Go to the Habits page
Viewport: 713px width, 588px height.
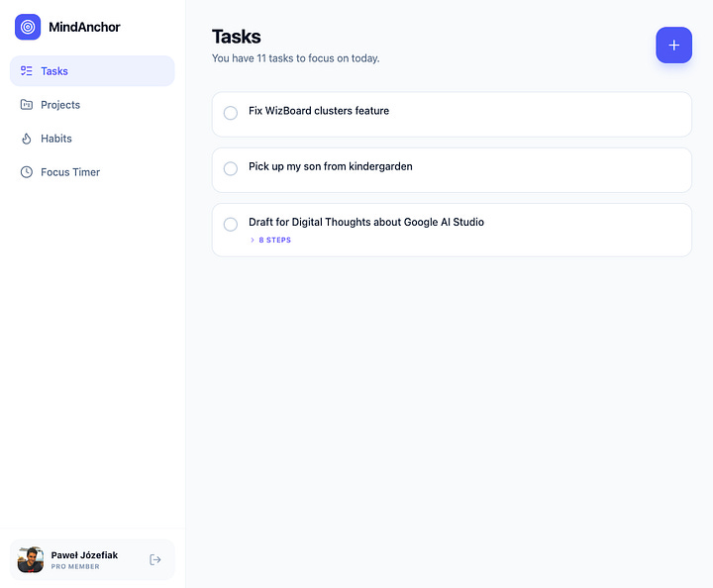coord(56,139)
